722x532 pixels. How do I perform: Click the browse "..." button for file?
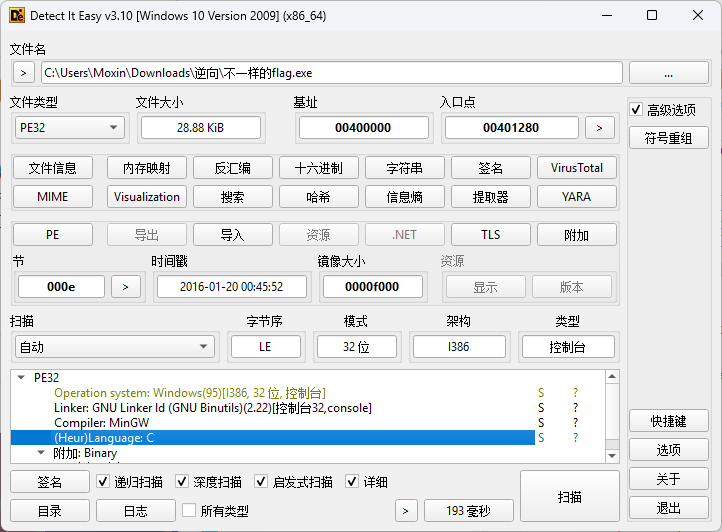[668, 73]
